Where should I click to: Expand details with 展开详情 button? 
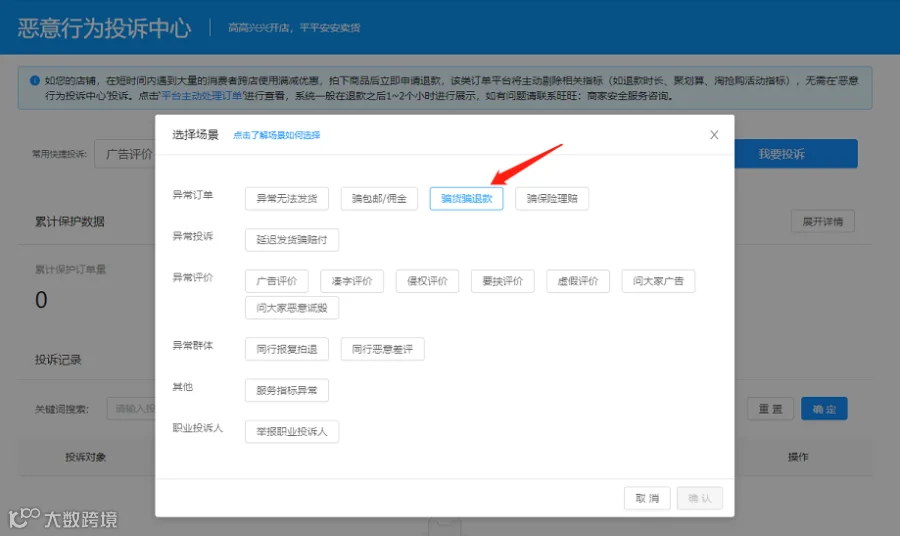pyautogui.click(x=823, y=222)
